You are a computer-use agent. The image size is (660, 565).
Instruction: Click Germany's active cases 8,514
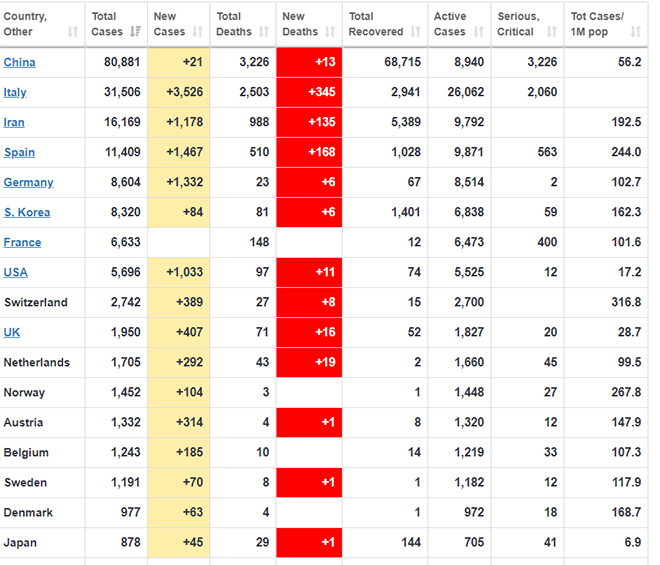[x=469, y=182]
